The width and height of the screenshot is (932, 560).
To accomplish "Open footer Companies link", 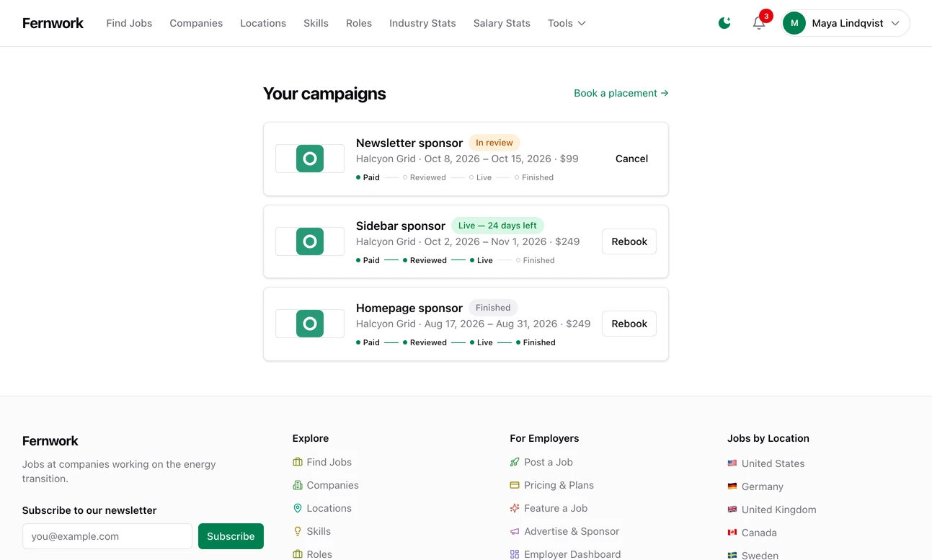I will point(333,485).
